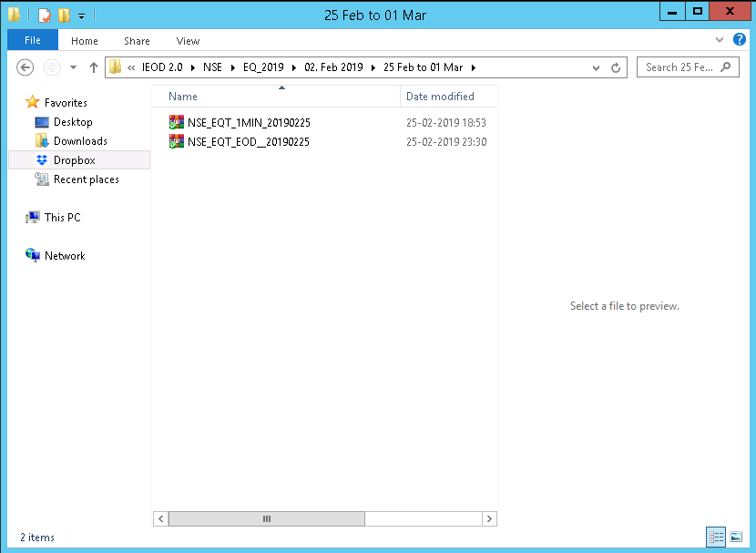Click the This PC computer icon
Viewport: 756px width, 553px height.
pos(33,217)
